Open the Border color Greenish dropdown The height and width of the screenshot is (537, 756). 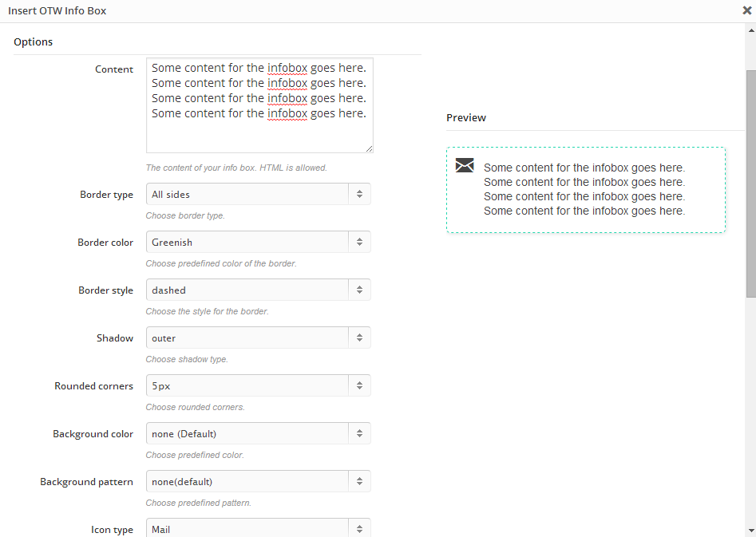259,242
